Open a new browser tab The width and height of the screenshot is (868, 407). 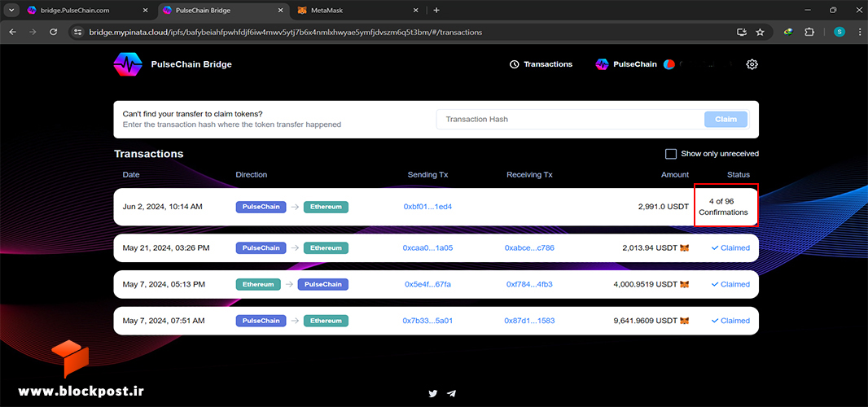click(436, 10)
